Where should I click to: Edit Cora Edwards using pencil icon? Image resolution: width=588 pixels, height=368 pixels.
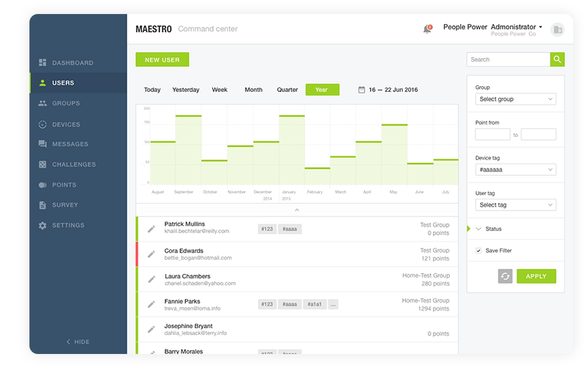[151, 254]
